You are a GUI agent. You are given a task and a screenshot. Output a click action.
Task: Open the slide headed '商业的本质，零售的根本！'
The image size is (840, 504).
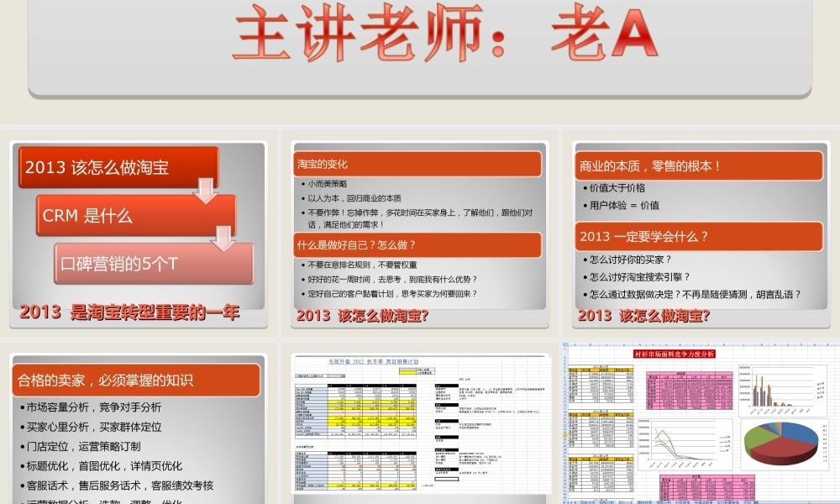point(701,234)
